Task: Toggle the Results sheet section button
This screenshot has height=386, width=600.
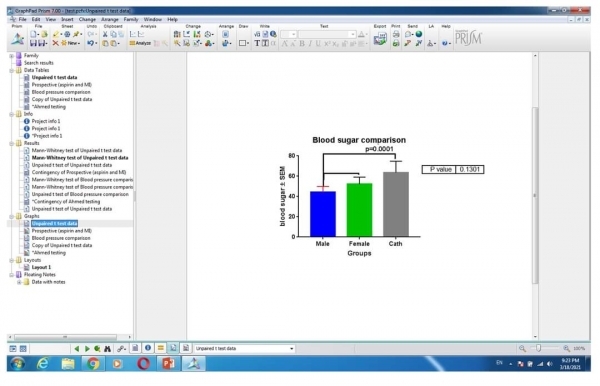Action: tap(161, 348)
